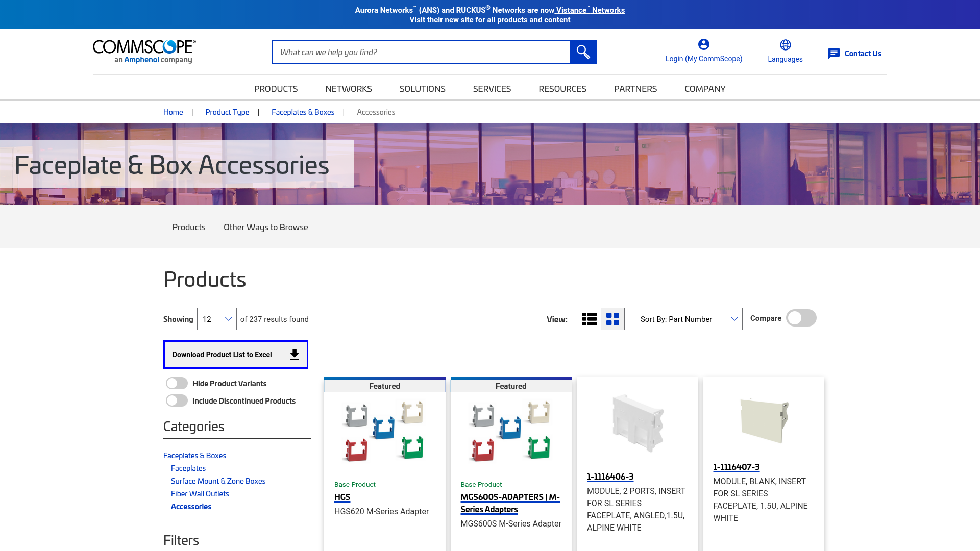
Task: Select the Products tab
Action: (189, 227)
